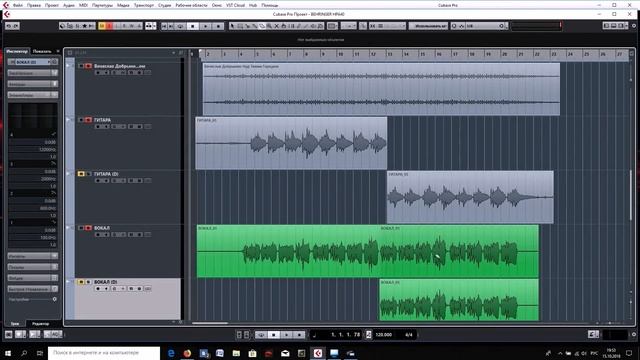Click the Использовать квантизацию button
This screenshot has height=360, width=640.
click(428, 26)
